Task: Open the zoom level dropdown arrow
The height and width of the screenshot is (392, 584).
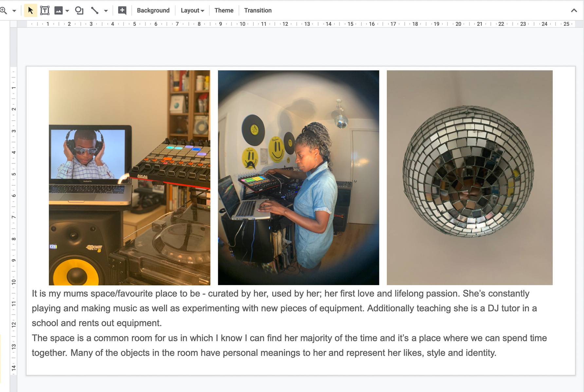Action: click(x=14, y=11)
